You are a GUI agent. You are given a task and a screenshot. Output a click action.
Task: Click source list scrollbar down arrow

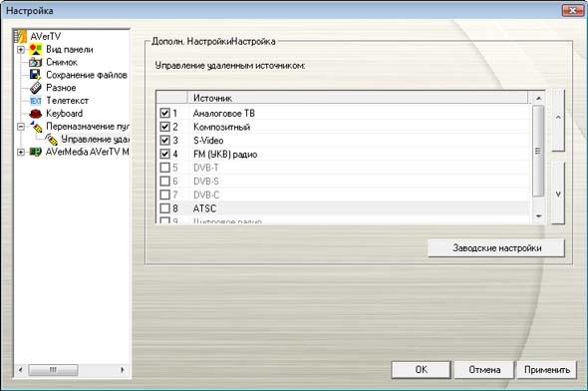pos(538,216)
